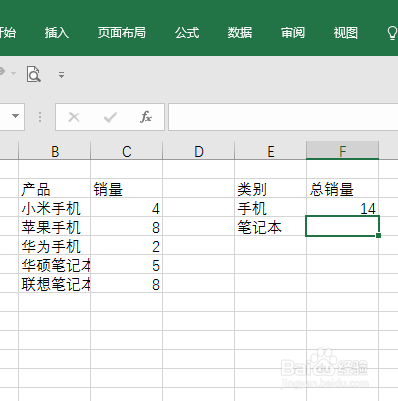Screen dimensions: 398x401
Task: Click the 华为手机 sales value 2
Action: point(127,246)
